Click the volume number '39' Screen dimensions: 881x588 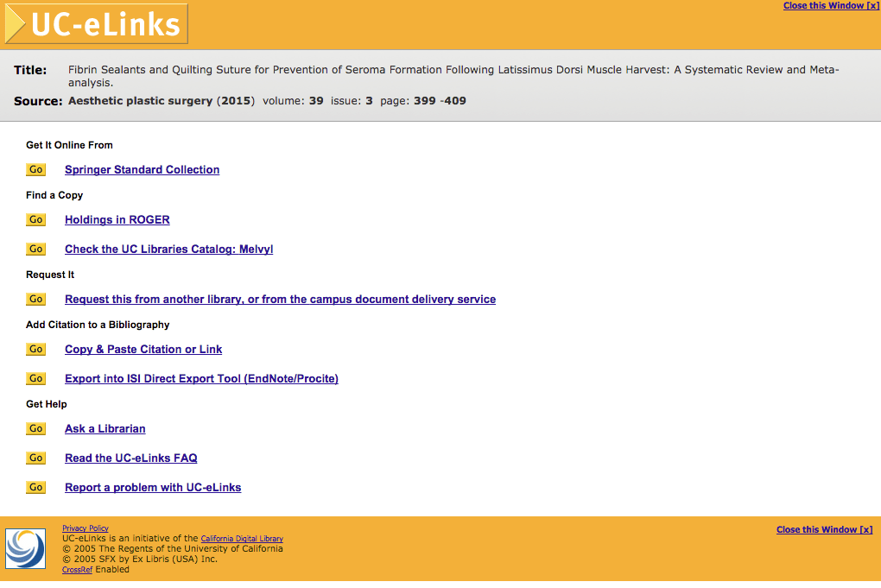[316, 101]
